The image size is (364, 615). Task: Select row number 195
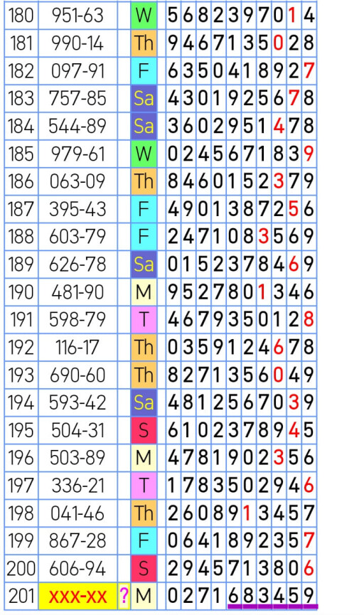[x=21, y=430]
